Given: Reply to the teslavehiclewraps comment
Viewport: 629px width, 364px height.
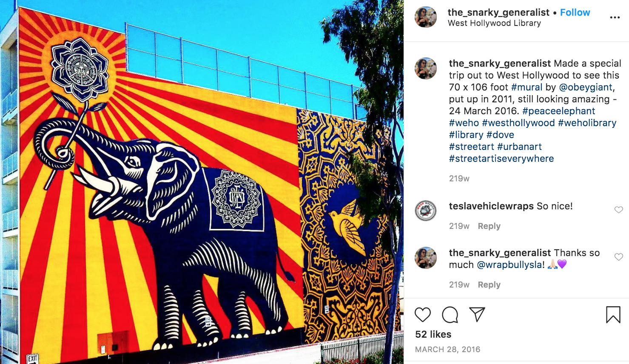Looking at the screenshot, I should 489,226.
